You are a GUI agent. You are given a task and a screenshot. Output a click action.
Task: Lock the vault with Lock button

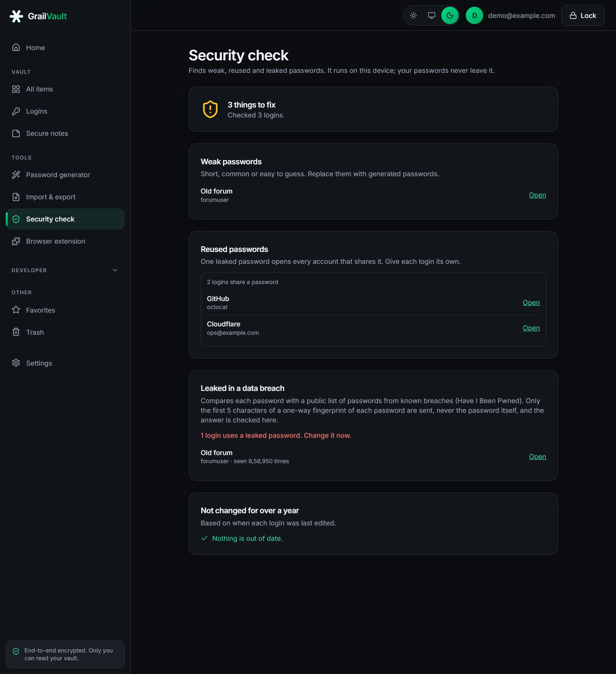(x=583, y=15)
